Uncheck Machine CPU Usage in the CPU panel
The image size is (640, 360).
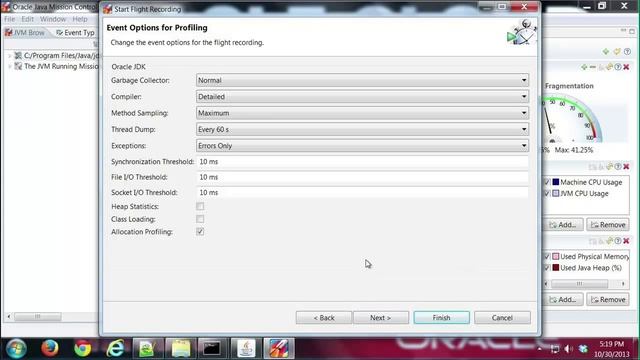[547, 182]
